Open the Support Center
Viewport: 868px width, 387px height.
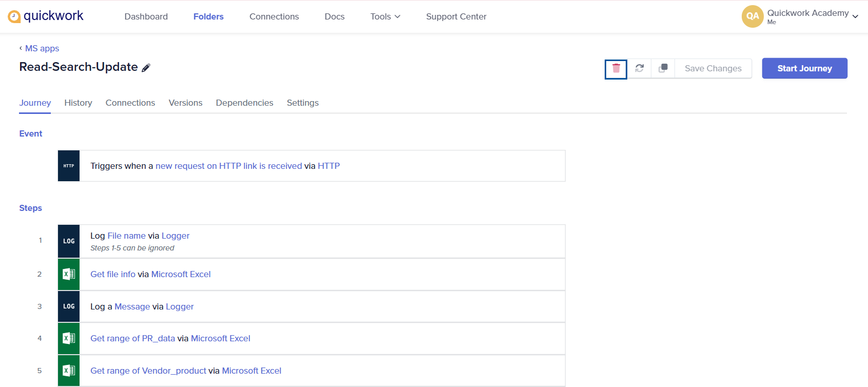pos(456,16)
